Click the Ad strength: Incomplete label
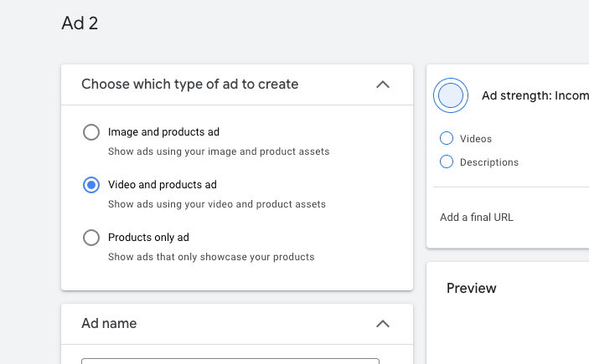 coord(535,95)
